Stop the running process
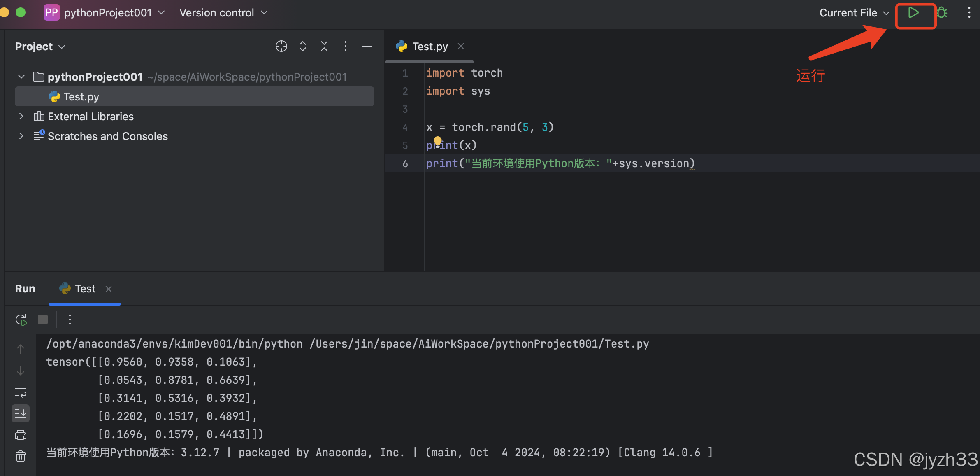Image resolution: width=980 pixels, height=476 pixels. tap(43, 320)
